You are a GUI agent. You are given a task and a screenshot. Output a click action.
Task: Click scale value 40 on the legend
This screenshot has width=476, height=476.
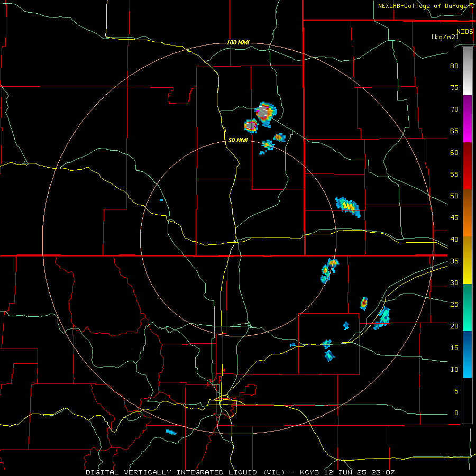(454, 240)
